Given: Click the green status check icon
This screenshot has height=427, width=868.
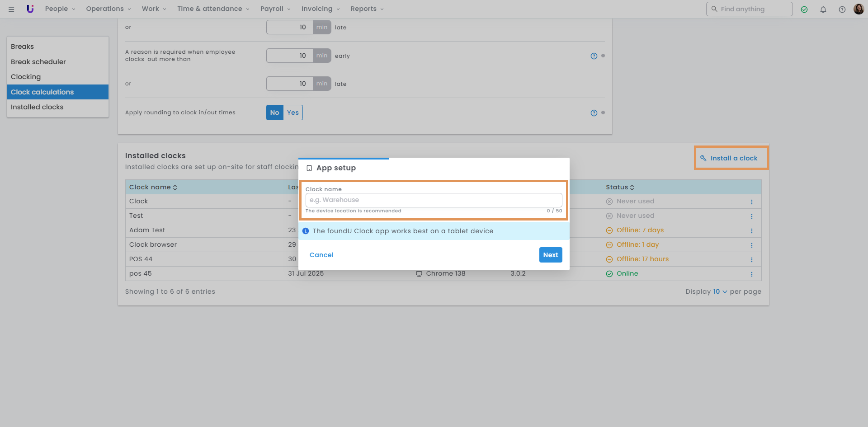Looking at the screenshot, I should 804,9.
